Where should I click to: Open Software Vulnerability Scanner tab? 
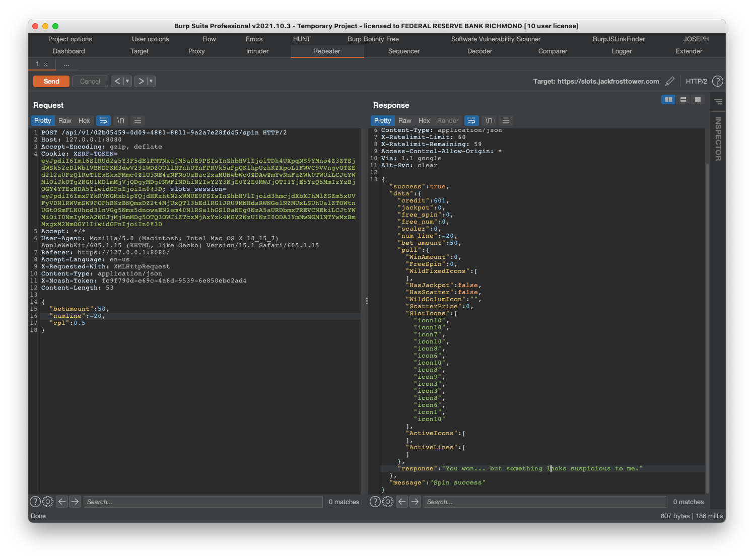click(x=496, y=39)
